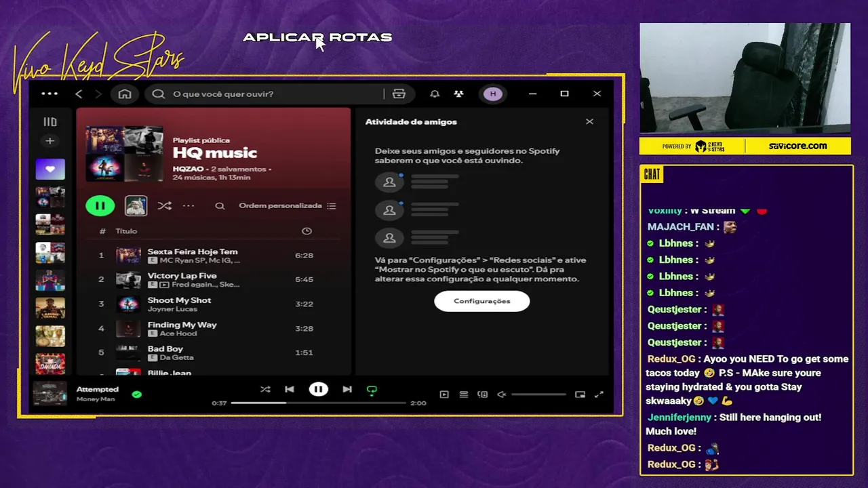Open Ordem personalizada sort dropdown
The image size is (868, 488).
(x=288, y=206)
